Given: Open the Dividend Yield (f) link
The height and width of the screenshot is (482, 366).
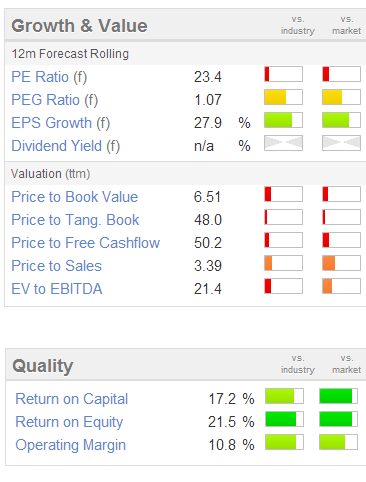Looking at the screenshot, I should point(66,146).
